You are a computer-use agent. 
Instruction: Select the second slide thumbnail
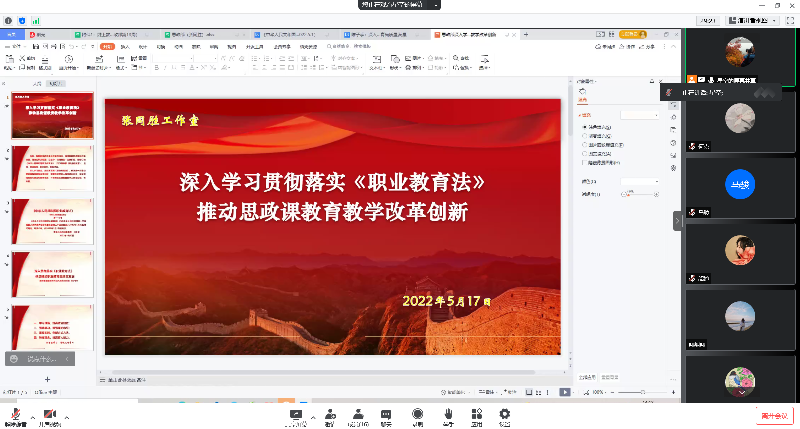[x=53, y=168]
